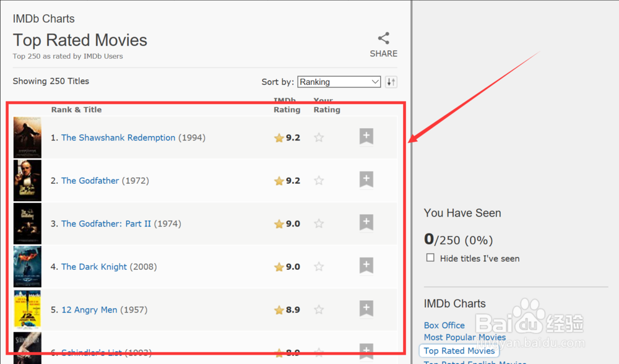Rate The Godfather (1972) with empty star
This screenshot has height=364, width=619.
[x=319, y=180]
